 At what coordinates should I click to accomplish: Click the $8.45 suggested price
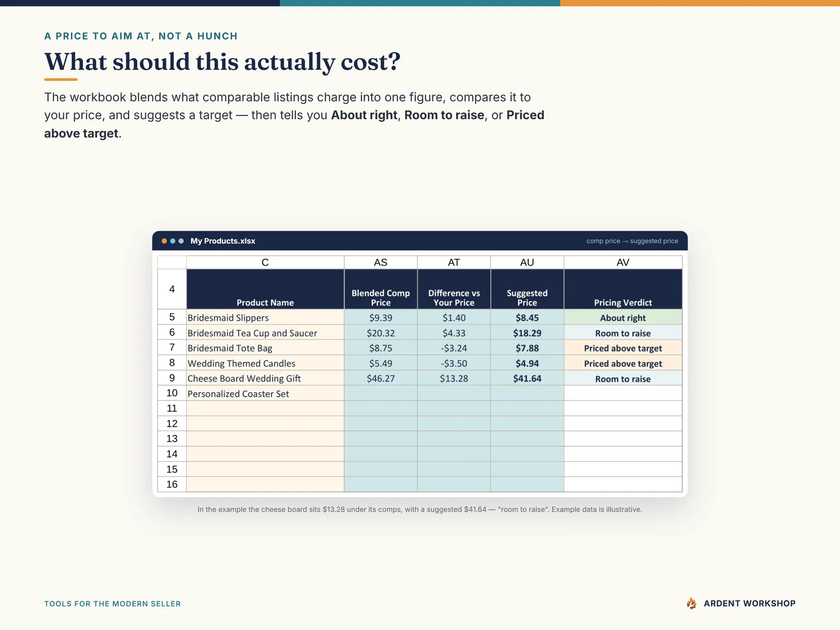point(527,317)
